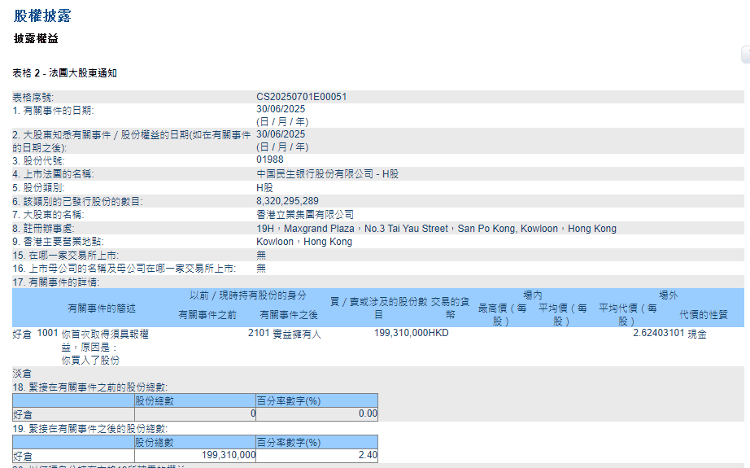Select the '2.40' percentage after the event
Viewport: 750px width, 468px height.
tap(368, 455)
